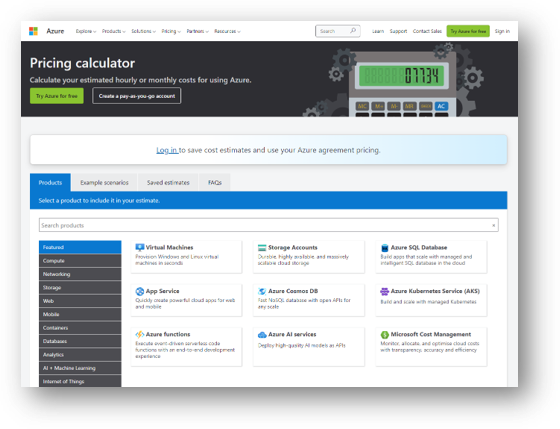
Task: Click the Azure brand link
Action: pos(55,31)
